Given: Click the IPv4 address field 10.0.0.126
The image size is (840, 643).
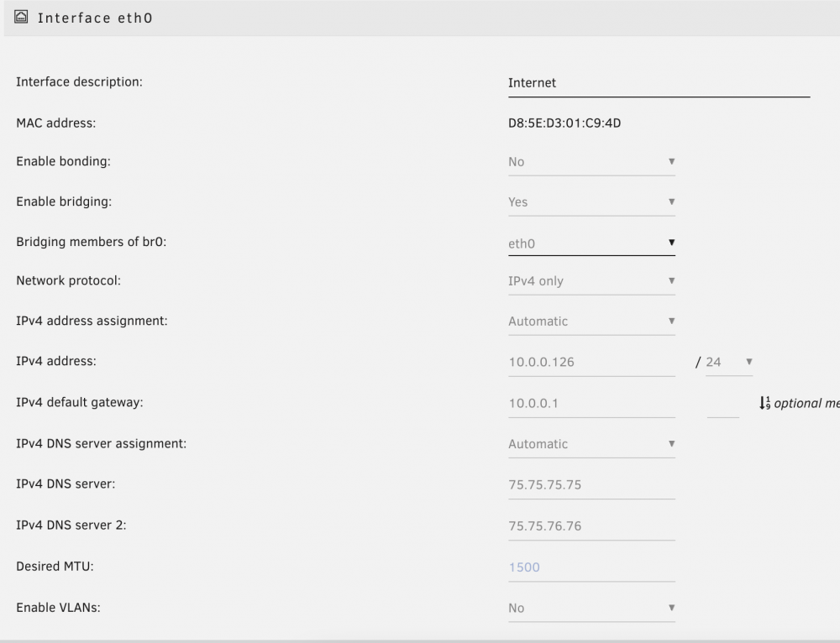Looking at the screenshot, I should [591, 363].
